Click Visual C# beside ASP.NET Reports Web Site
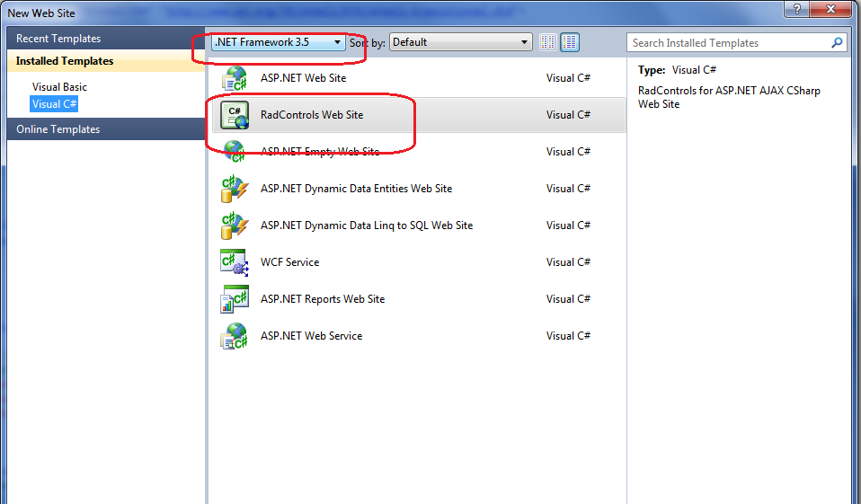This screenshot has width=861, height=504. (x=568, y=298)
